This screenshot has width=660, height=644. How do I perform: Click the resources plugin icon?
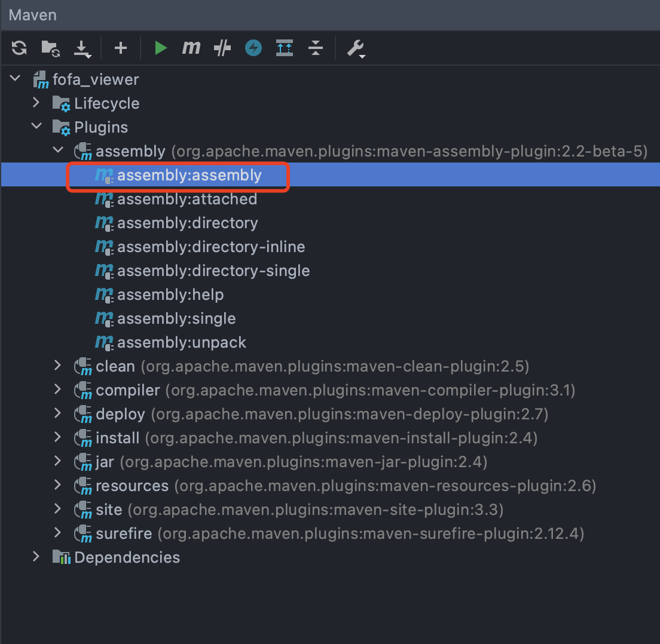coord(83,486)
